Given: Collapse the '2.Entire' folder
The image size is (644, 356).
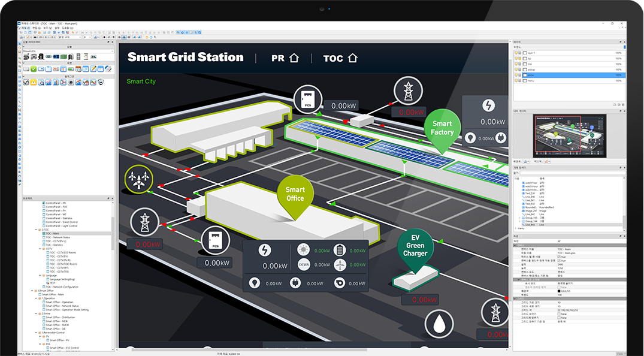Looking at the screenshot, I should [x=36, y=313].
